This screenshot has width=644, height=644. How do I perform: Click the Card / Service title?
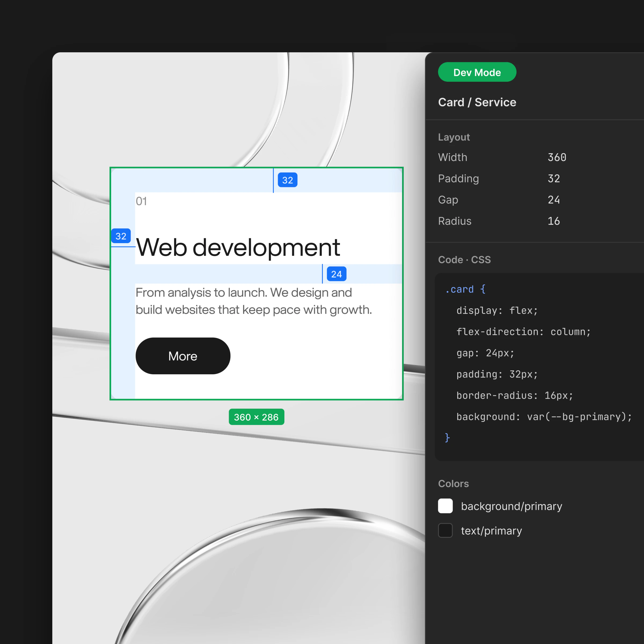[x=477, y=102]
